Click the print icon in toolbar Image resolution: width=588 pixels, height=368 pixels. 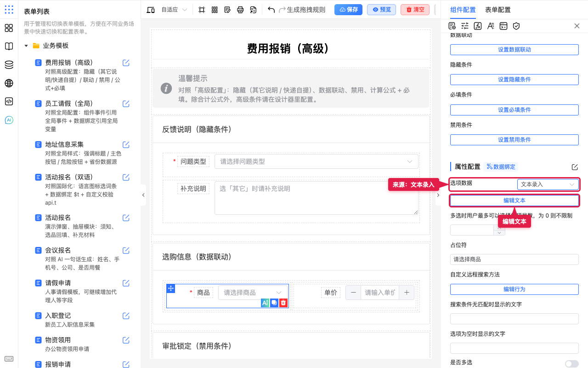tap(240, 10)
